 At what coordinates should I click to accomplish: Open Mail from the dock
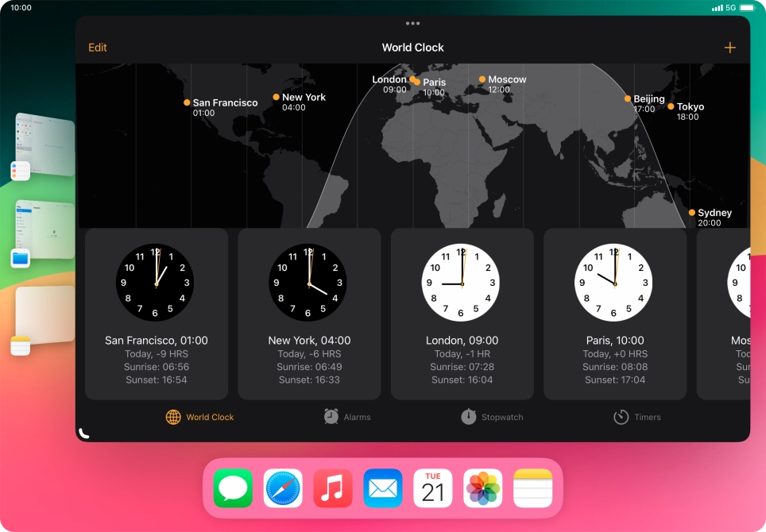pos(383,488)
